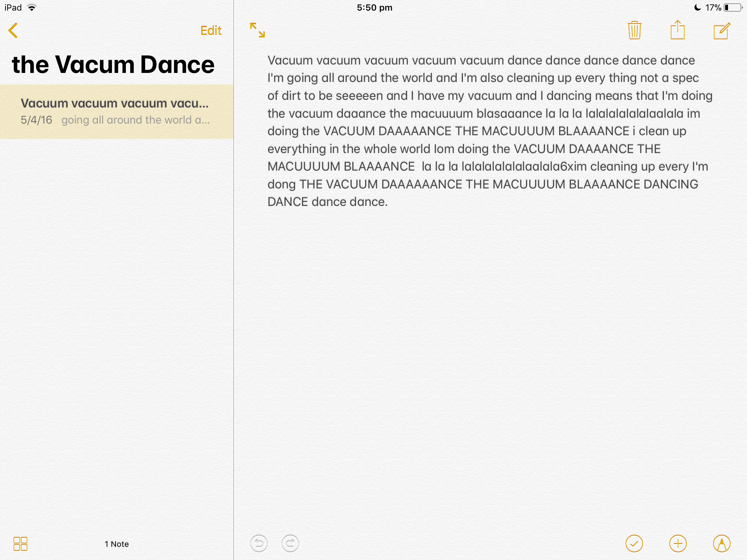Tap the note body text to edit

pyautogui.click(x=490, y=131)
